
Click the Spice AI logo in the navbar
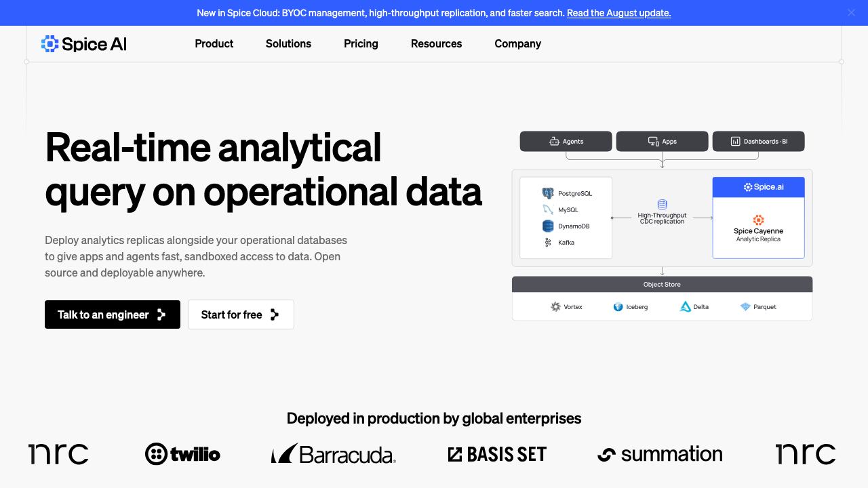(x=84, y=44)
